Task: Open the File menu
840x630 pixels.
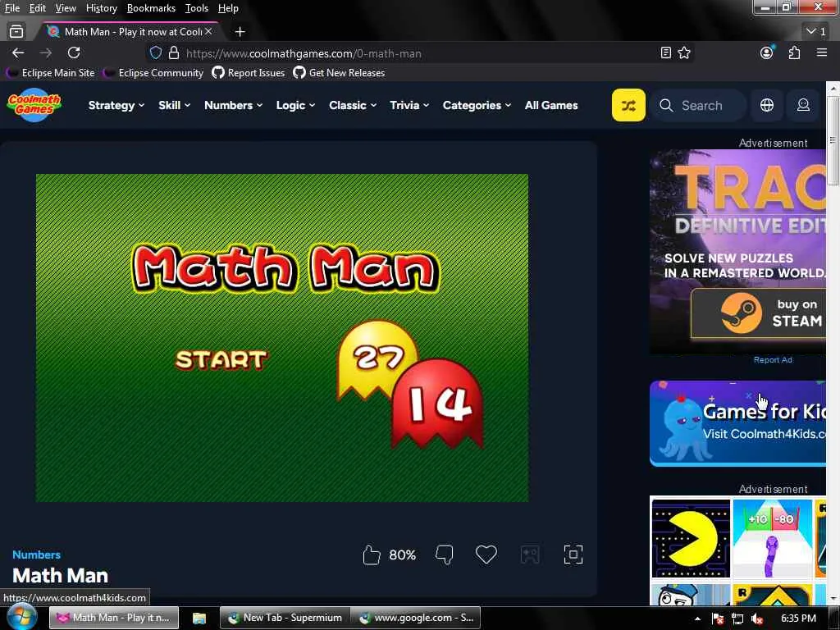Action: pyautogui.click(x=11, y=8)
